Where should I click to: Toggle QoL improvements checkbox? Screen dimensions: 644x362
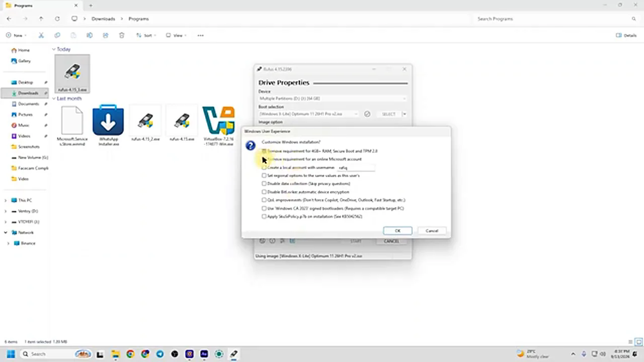(x=264, y=200)
